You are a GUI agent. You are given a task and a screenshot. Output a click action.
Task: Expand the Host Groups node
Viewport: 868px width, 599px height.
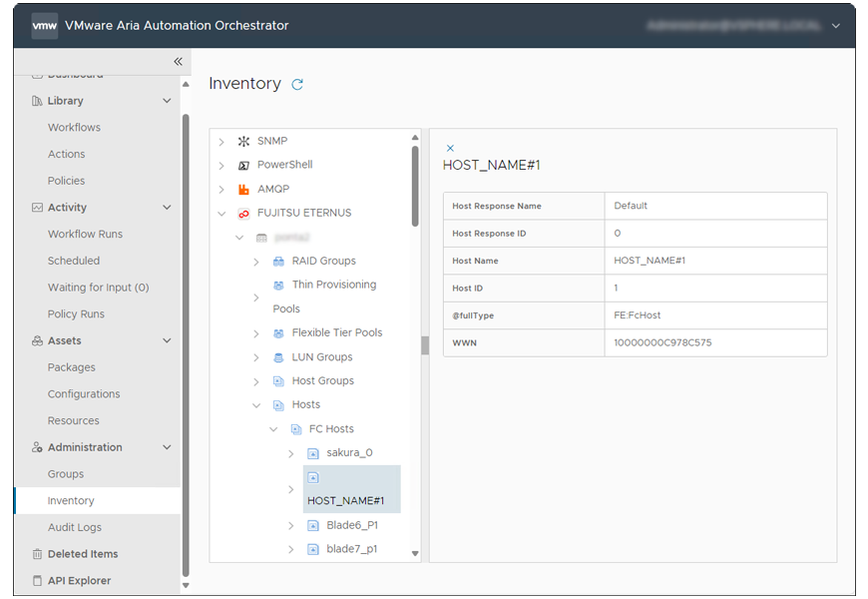click(x=255, y=381)
